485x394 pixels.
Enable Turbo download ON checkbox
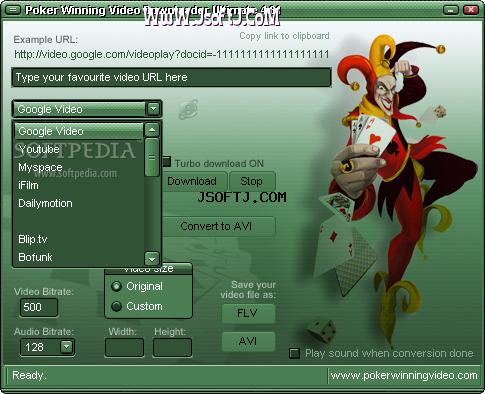tap(167, 163)
